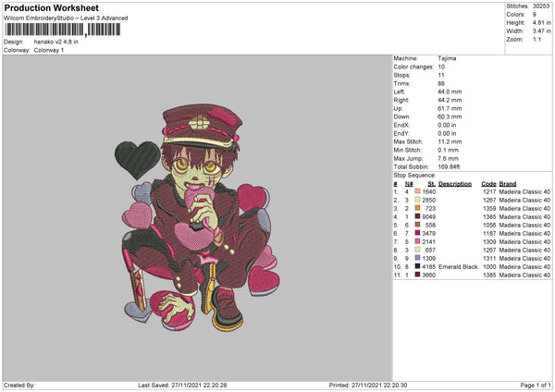Click the Zoom value 1:1
The height and width of the screenshot is (392, 555).
(536, 39)
